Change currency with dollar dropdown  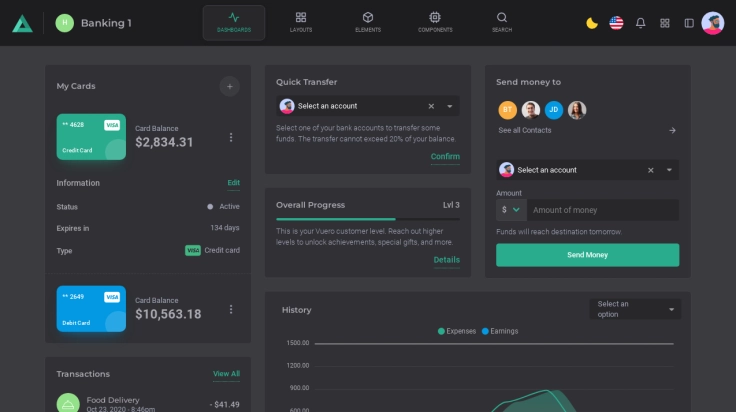tap(510, 210)
